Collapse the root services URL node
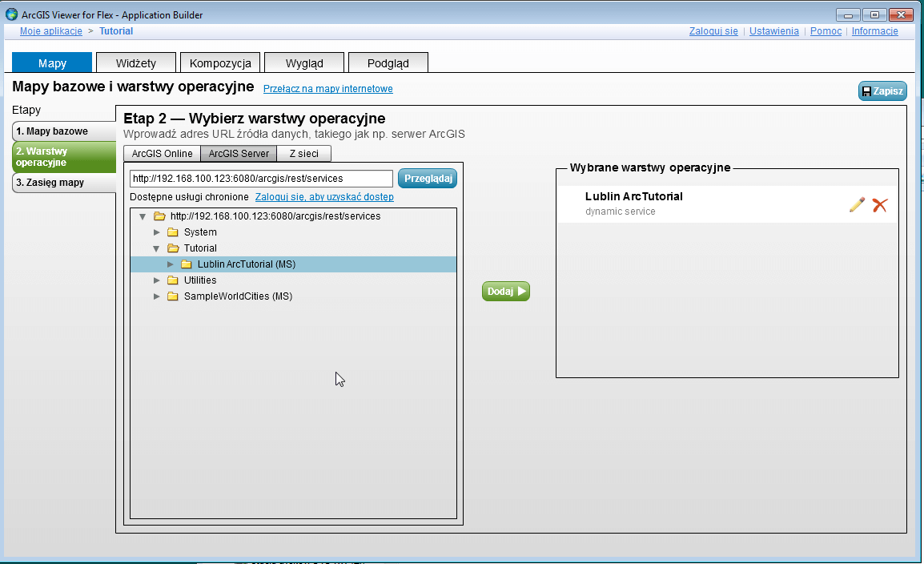The height and width of the screenshot is (564, 924). click(143, 216)
